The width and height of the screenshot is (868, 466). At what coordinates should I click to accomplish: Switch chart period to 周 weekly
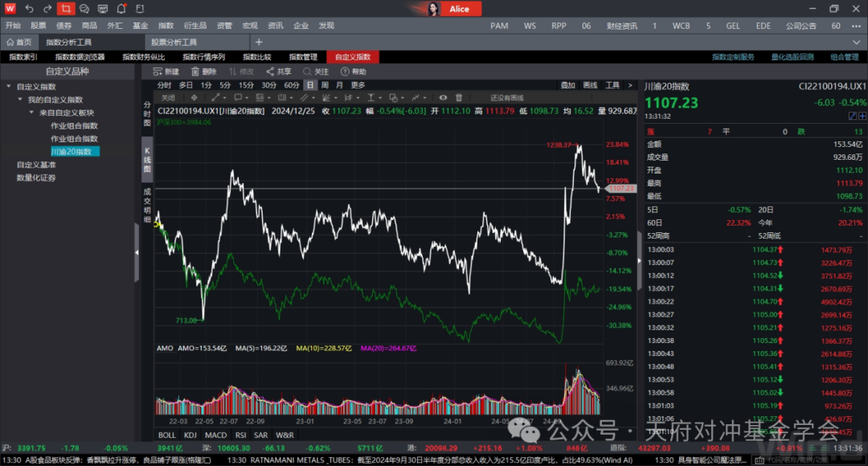click(x=325, y=85)
